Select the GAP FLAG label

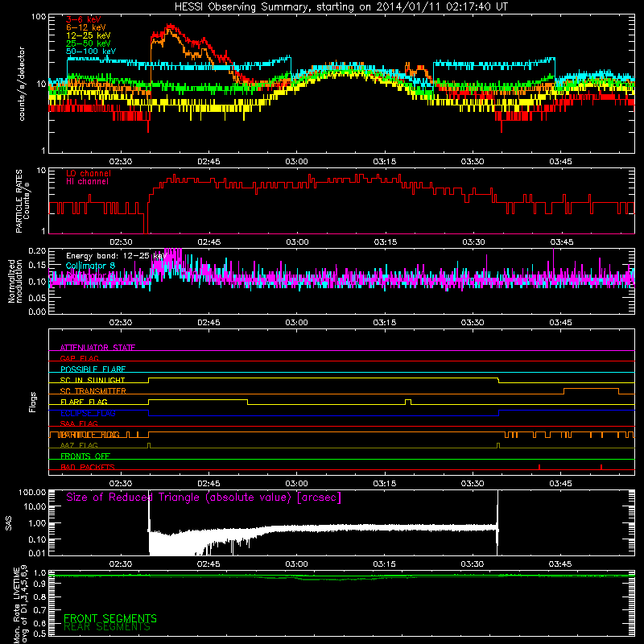click(79, 358)
